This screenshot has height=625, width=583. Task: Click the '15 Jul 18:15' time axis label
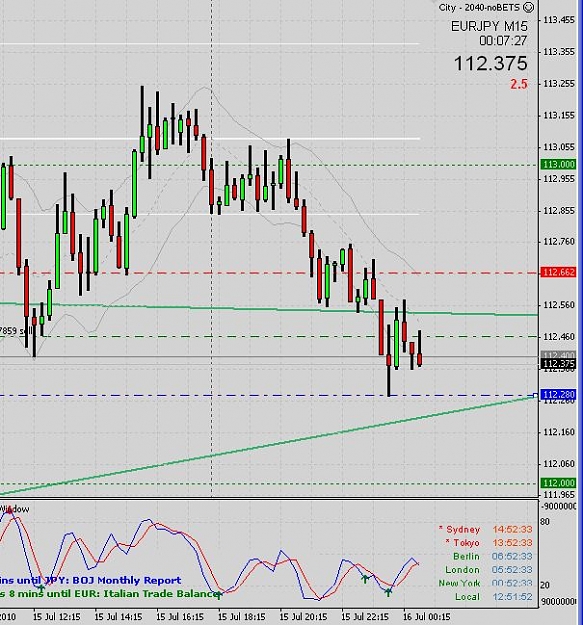pyautogui.click(x=241, y=617)
